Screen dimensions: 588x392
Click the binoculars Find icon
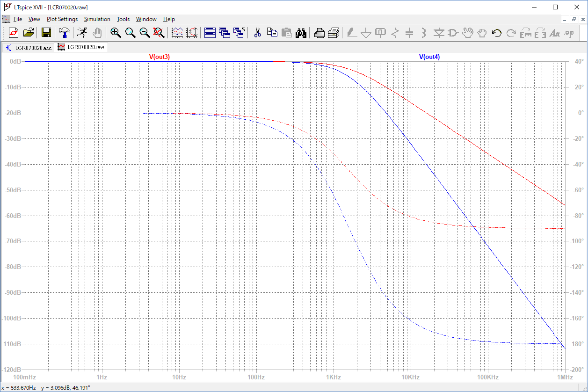[301, 33]
